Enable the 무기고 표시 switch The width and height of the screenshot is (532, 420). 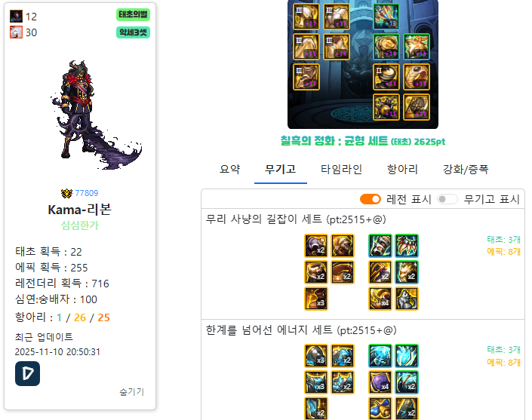(447, 199)
